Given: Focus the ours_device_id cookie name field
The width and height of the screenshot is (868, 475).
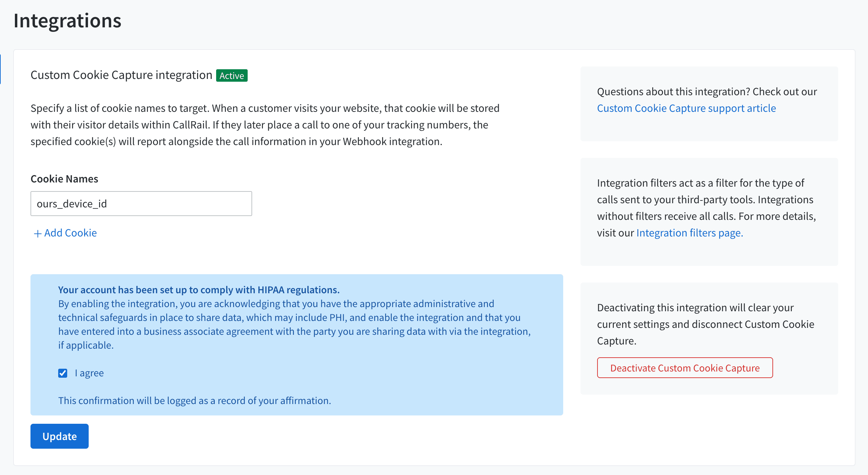Looking at the screenshot, I should point(141,204).
